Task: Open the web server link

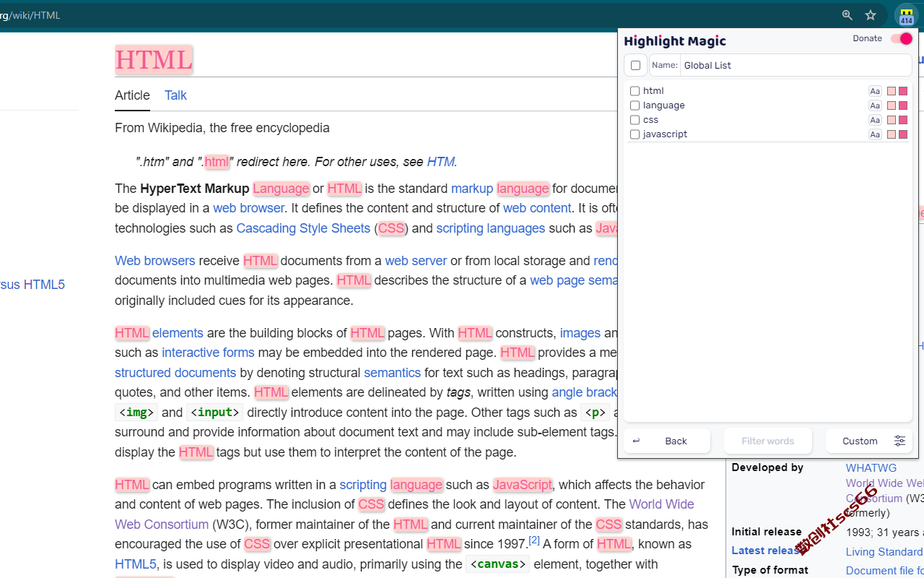Action: click(416, 261)
